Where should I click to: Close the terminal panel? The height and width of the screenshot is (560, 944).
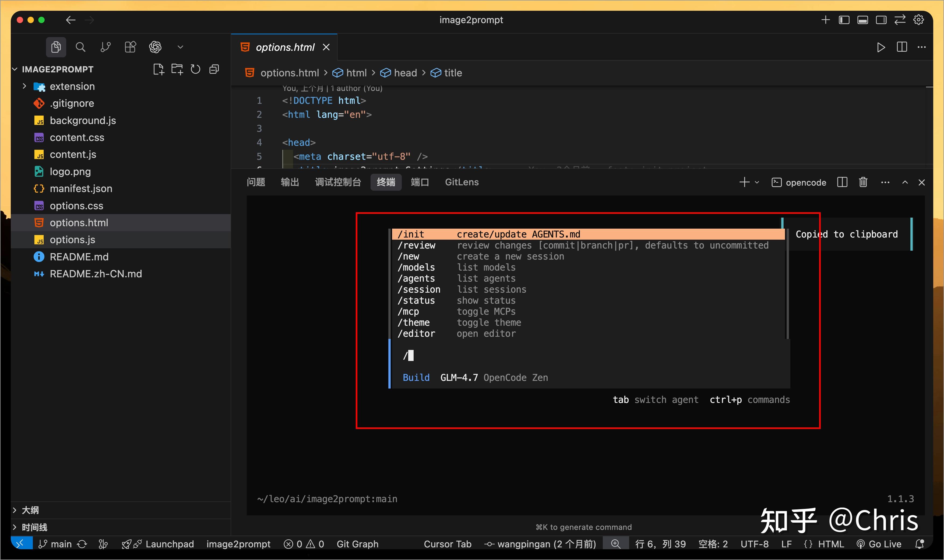coord(922,183)
